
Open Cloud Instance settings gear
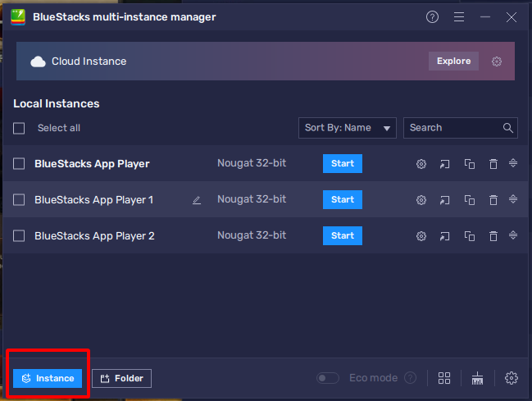pyautogui.click(x=496, y=62)
